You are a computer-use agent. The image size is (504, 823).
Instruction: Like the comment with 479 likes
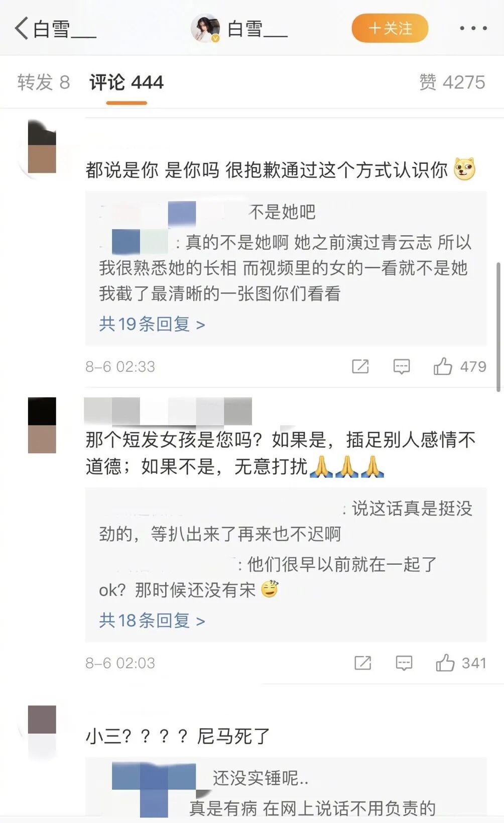(443, 366)
